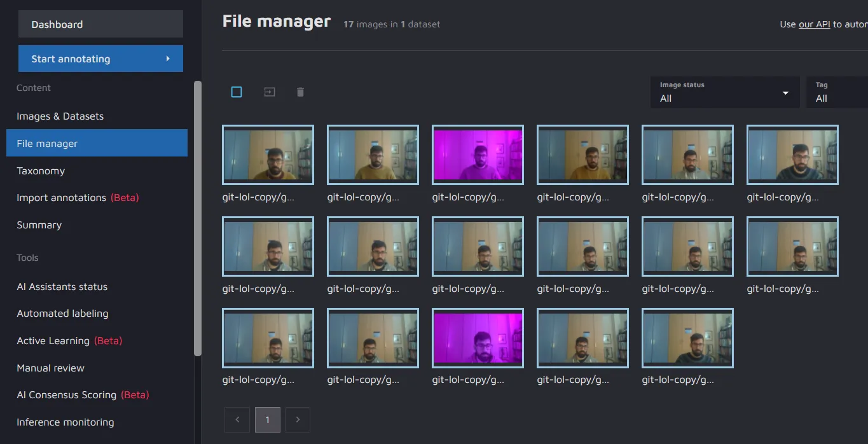Toggle the select all images checkbox
This screenshot has height=444, width=868.
tap(237, 92)
